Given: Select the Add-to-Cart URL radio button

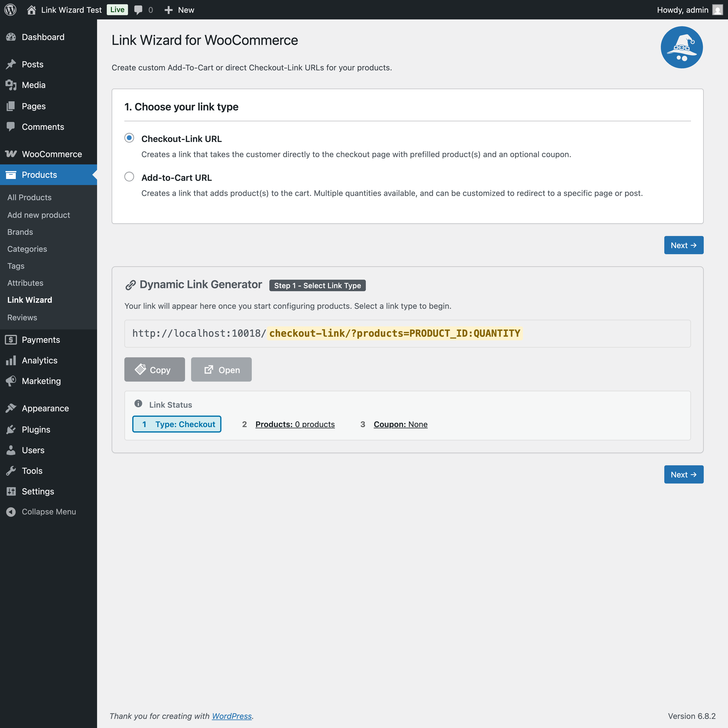Looking at the screenshot, I should click(x=129, y=177).
